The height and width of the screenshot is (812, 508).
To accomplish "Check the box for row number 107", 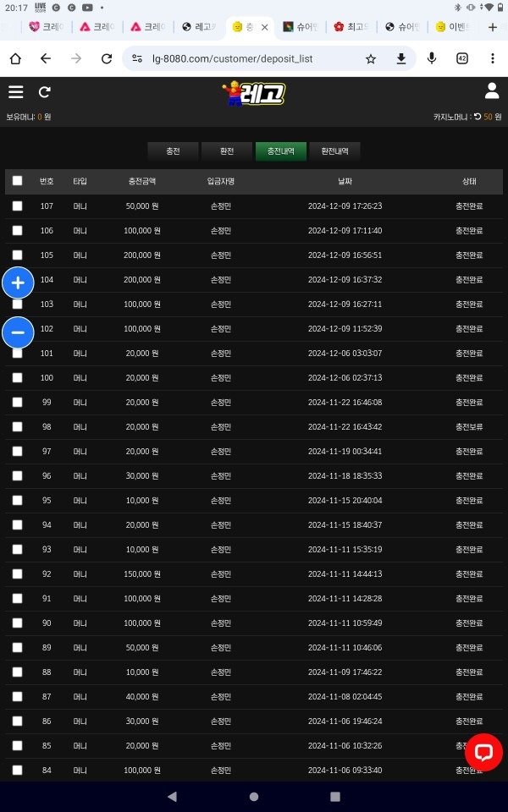I will pyautogui.click(x=17, y=206).
